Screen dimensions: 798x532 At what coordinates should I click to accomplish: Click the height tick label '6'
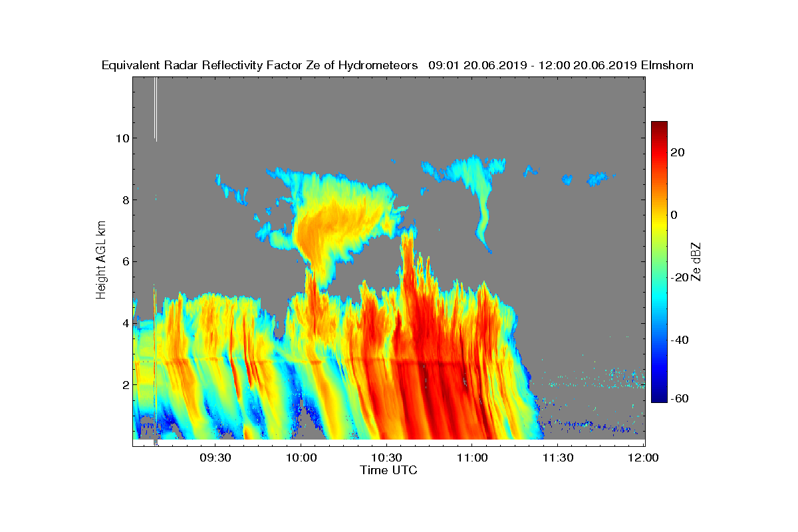[125, 261]
